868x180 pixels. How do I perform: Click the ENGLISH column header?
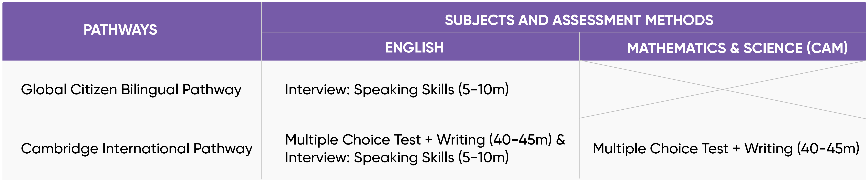pyautogui.click(x=414, y=48)
